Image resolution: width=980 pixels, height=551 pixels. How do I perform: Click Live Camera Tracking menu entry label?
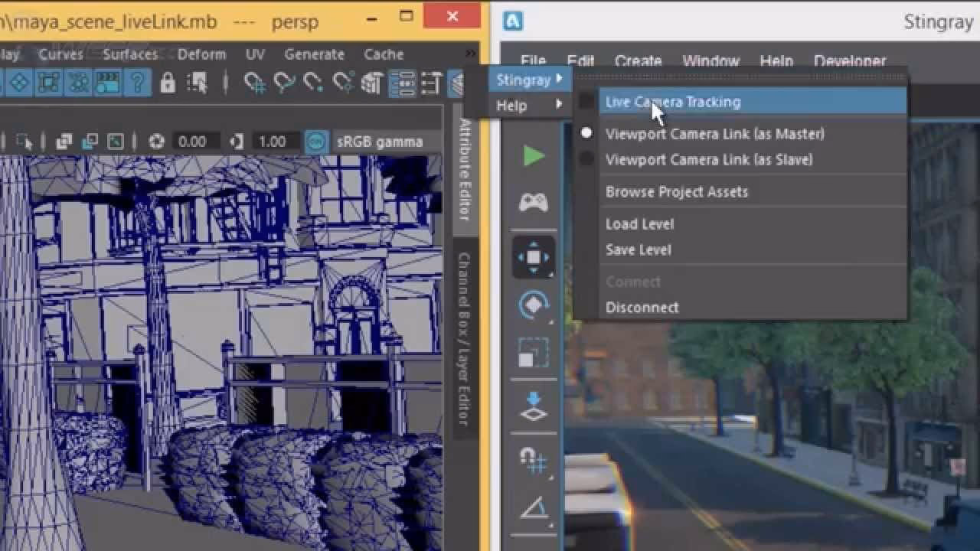click(x=673, y=102)
